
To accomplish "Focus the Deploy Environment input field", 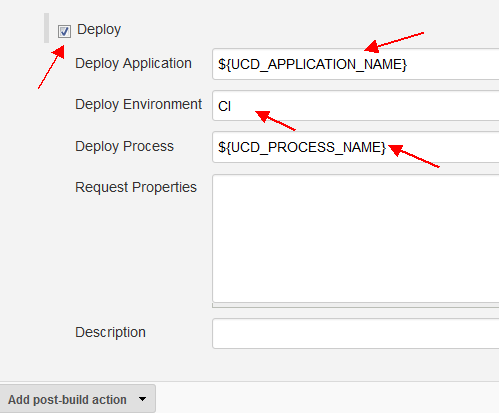I will pos(356,106).
